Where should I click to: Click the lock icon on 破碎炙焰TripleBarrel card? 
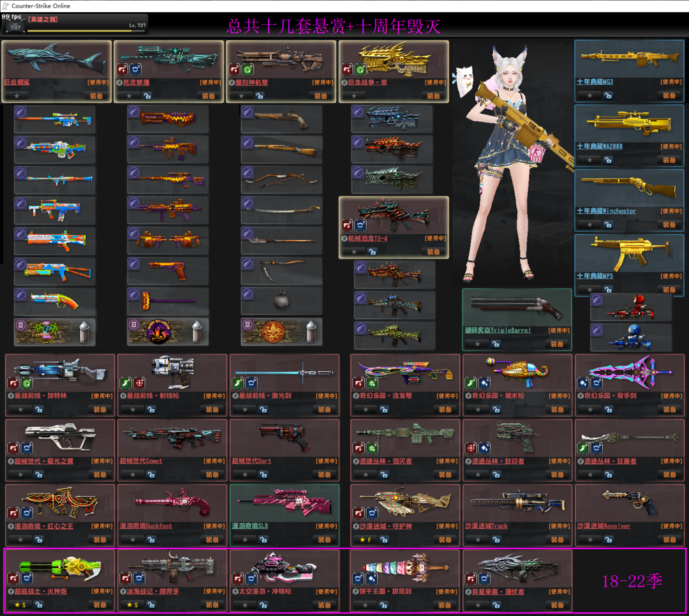click(496, 344)
